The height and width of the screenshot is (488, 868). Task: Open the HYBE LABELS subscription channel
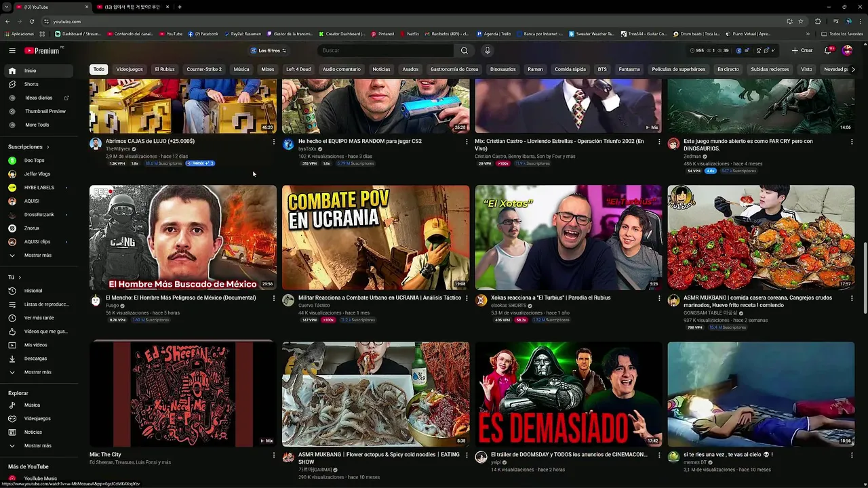39,188
